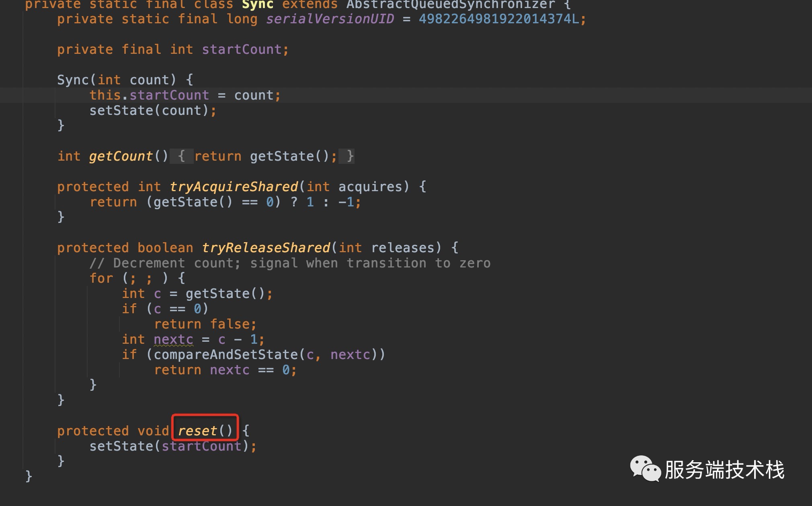The image size is (812, 506).
Task: Click the 服务端技术栈 watermark text
Action: 724,470
